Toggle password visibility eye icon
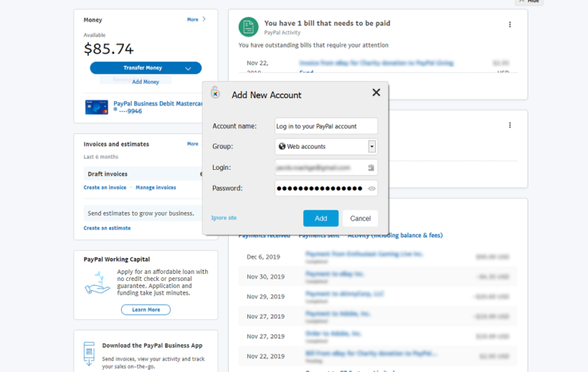Viewport: 588px width, 372px height. [371, 188]
